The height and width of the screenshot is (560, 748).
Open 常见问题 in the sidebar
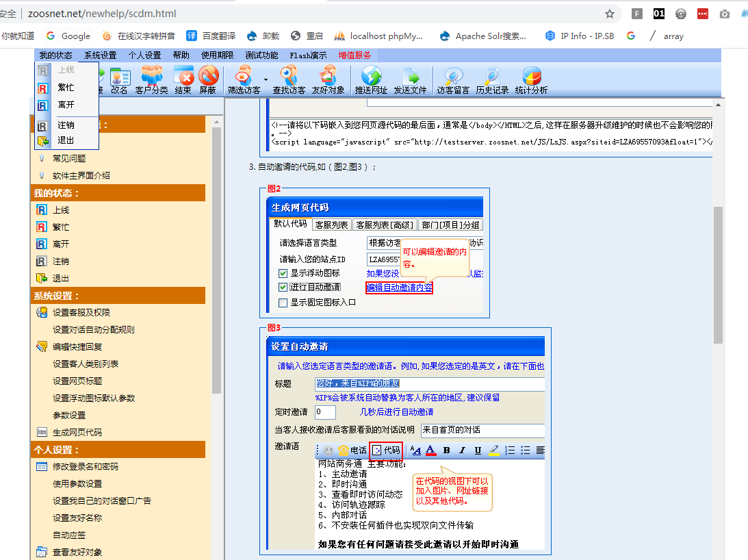(69, 159)
